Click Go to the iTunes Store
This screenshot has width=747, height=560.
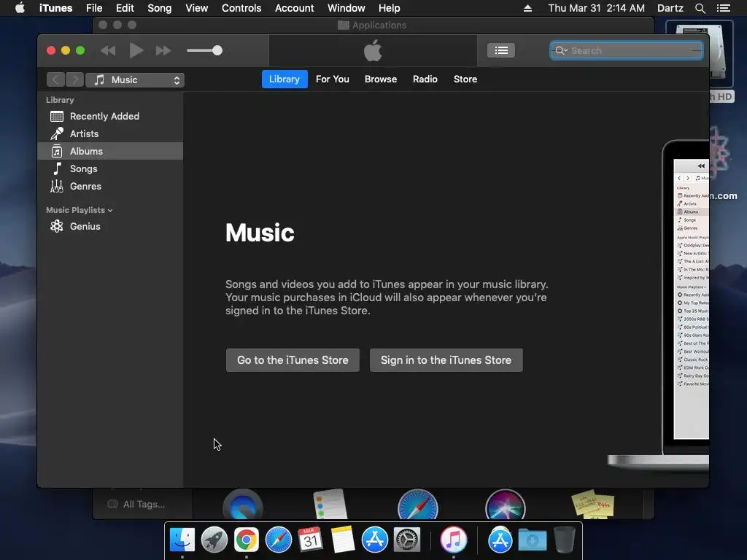293,360
